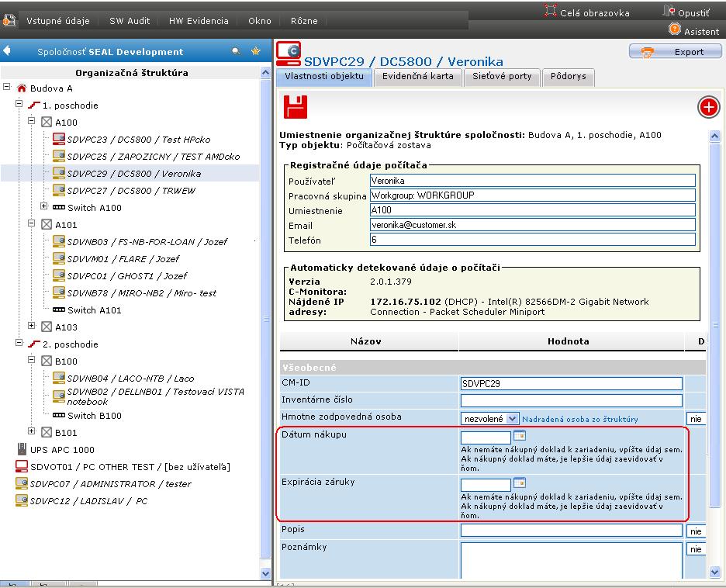Expand the B101 room node
726x588 pixels.
(32, 431)
